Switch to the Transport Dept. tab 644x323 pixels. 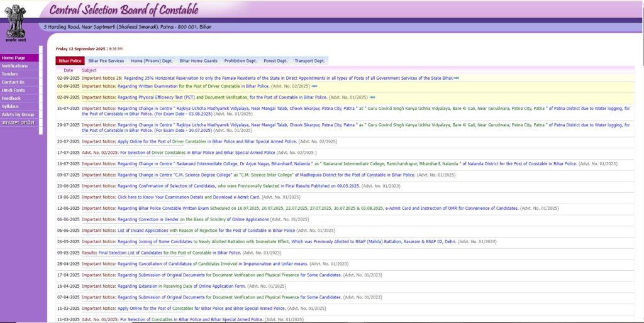click(x=309, y=61)
